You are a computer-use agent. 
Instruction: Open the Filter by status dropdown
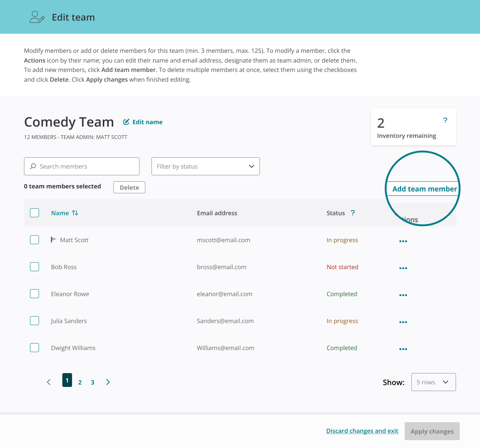[x=205, y=166]
